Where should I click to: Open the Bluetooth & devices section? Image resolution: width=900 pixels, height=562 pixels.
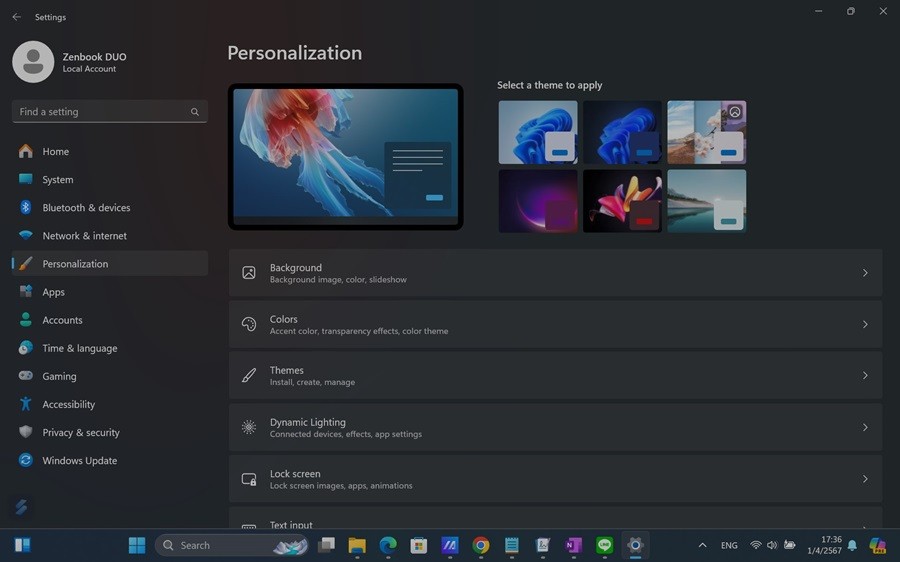click(x=86, y=208)
